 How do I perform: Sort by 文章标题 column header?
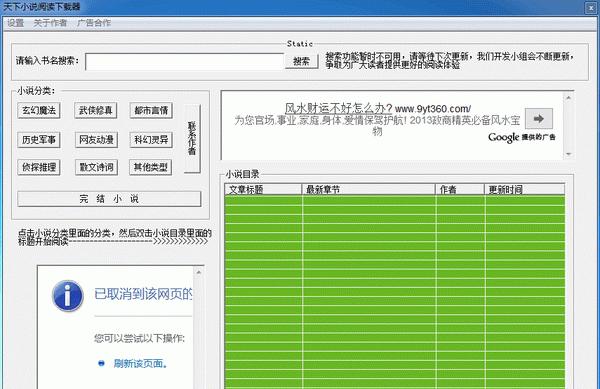tap(263, 189)
